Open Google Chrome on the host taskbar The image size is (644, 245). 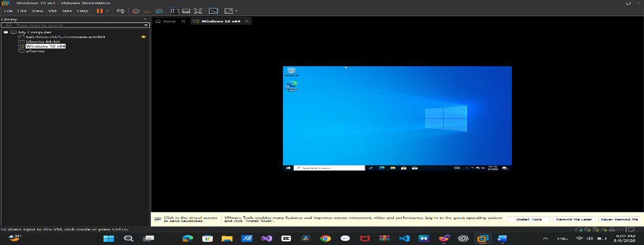click(325, 239)
